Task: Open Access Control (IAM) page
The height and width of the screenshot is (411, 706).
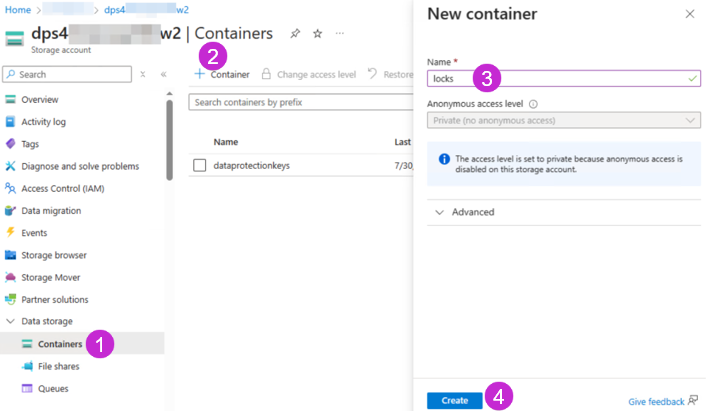Action: point(62,188)
